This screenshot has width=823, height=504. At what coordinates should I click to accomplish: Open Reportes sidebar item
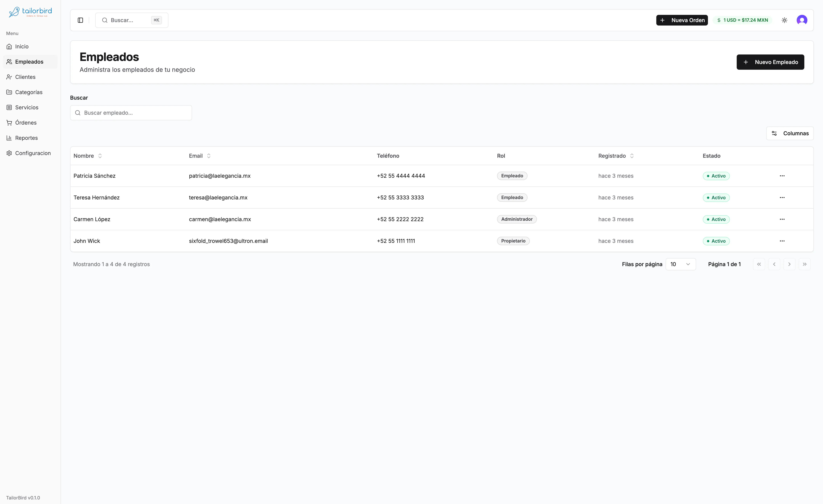(30, 138)
